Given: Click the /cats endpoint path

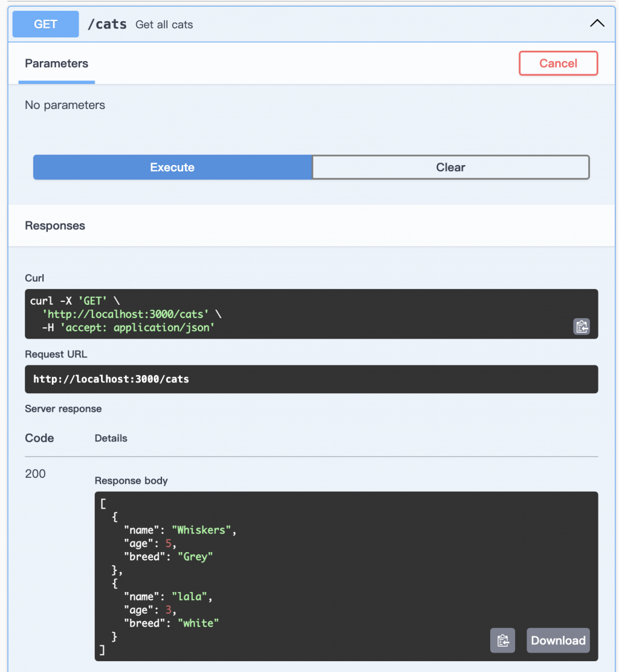Looking at the screenshot, I should tap(107, 24).
